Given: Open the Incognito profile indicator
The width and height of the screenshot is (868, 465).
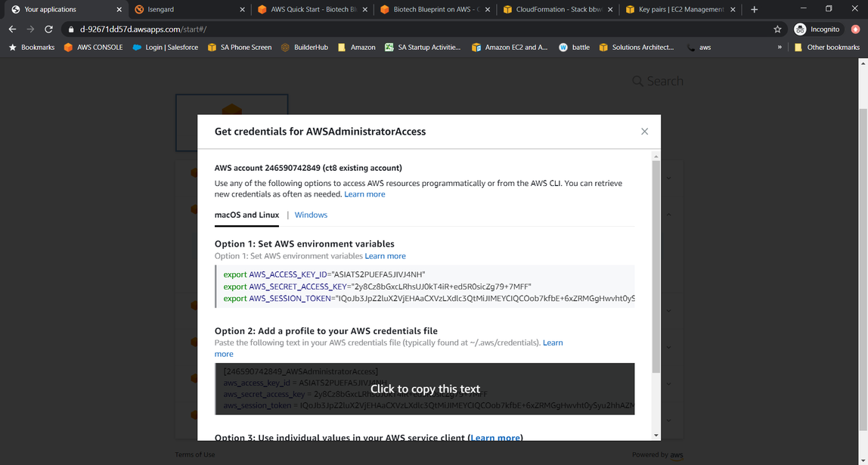Looking at the screenshot, I should pyautogui.click(x=817, y=29).
